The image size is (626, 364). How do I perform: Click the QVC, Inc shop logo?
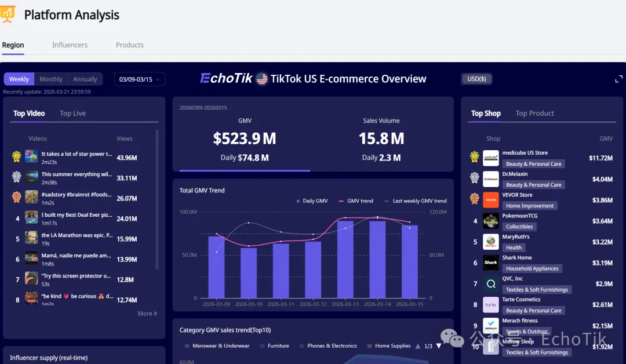click(x=491, y=283)
